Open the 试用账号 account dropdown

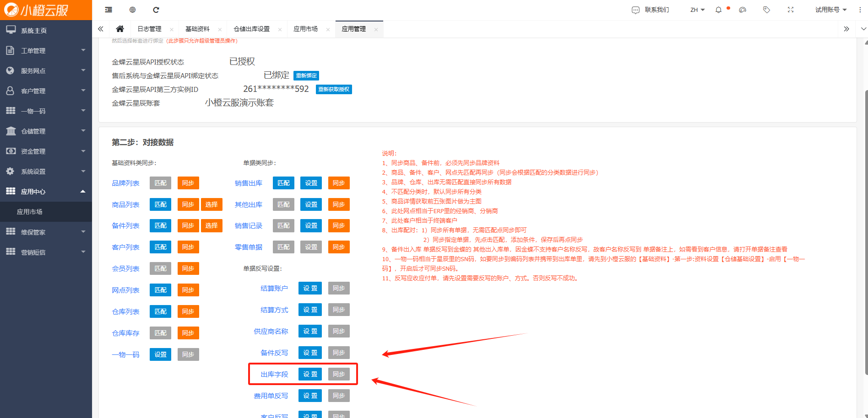click(830, 10)
